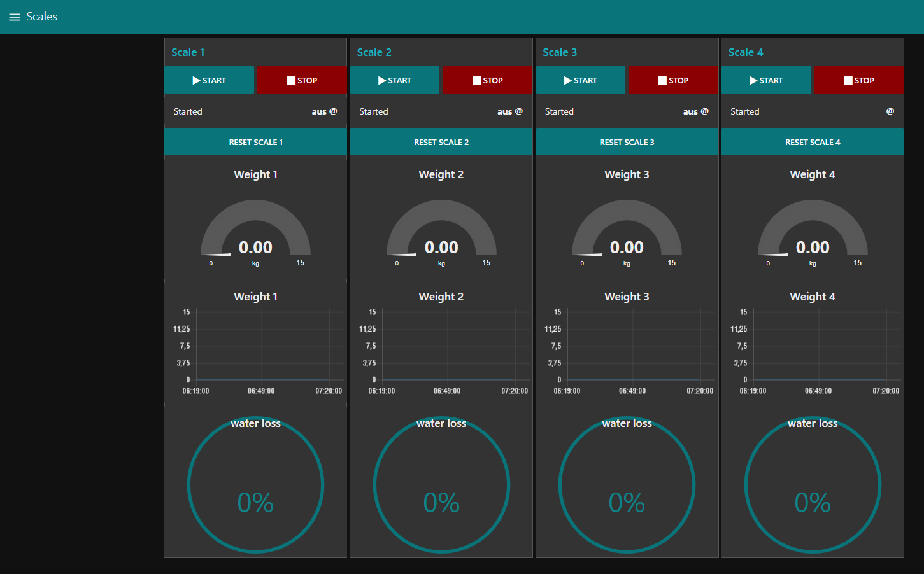Click the Scale 4 water loss 0% value
This screenshot has width=924, height=574.
click(813, 503)
